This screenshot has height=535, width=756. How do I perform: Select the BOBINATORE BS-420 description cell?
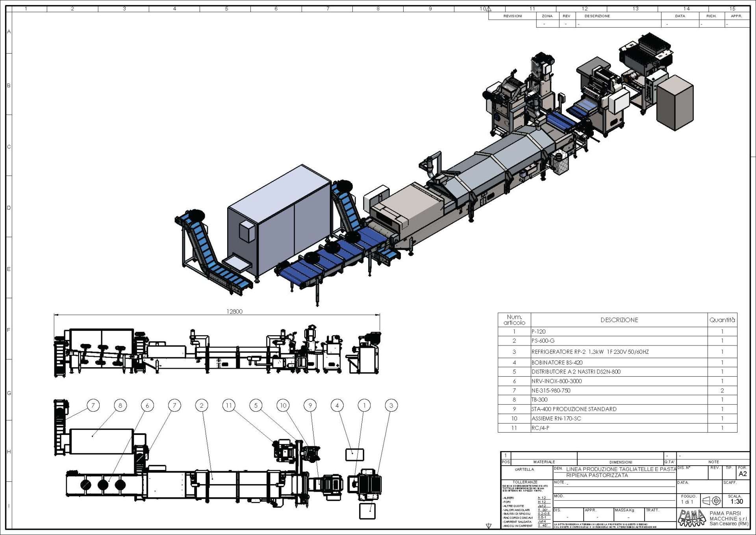pyautogui.click(x=557, y=362)
